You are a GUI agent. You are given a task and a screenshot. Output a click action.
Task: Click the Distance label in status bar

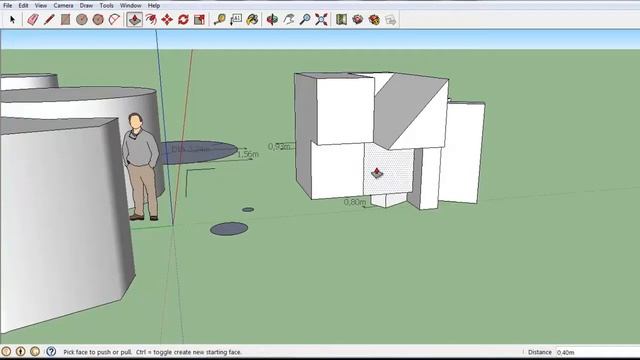pyautogui.click(x=540, y=352)
